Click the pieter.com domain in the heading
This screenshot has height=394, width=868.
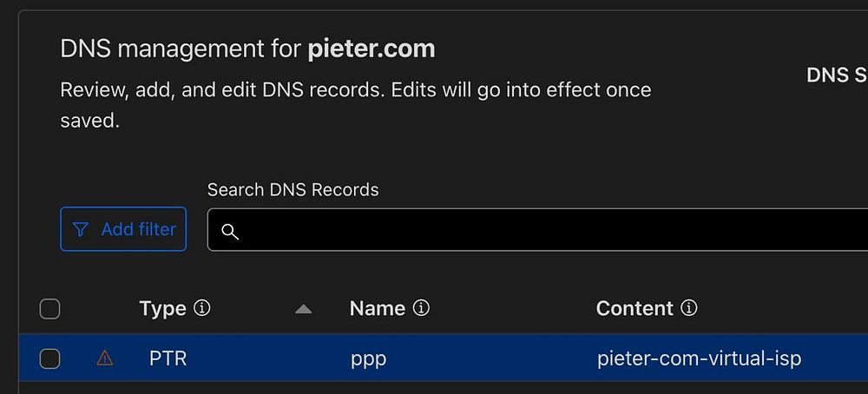[x=371, y=49]
